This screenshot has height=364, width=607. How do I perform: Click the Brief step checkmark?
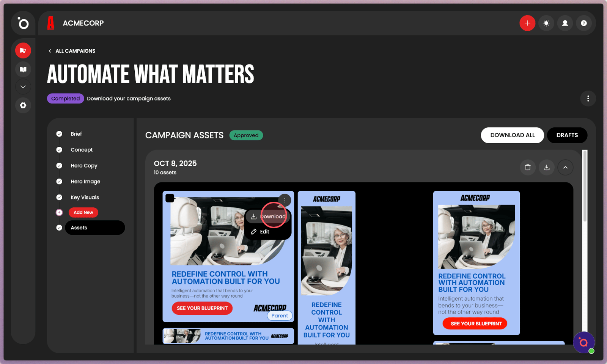[x=59, y=134]
